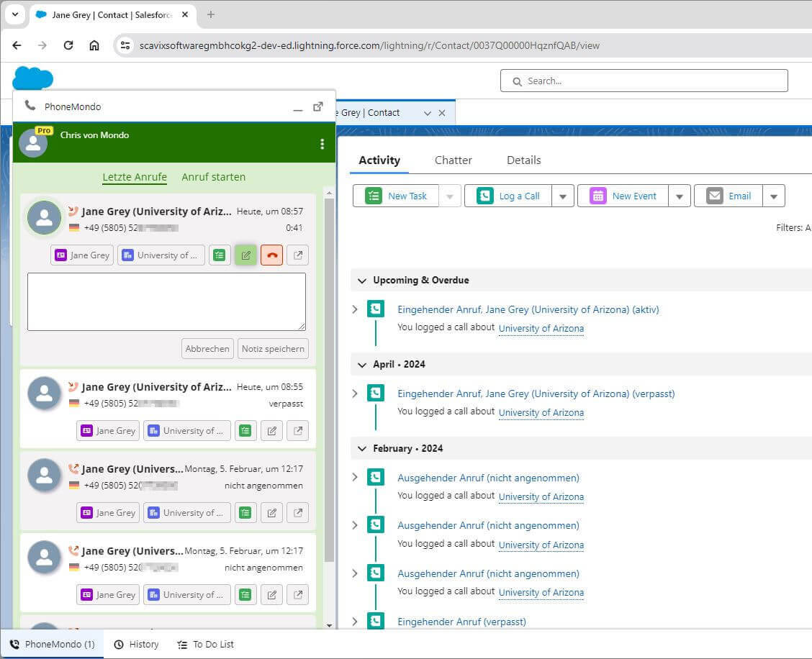This screenshot has width=812, height=659.
Task: Click the PhoneMondo call list scrollbar
Action: point(329,381)
